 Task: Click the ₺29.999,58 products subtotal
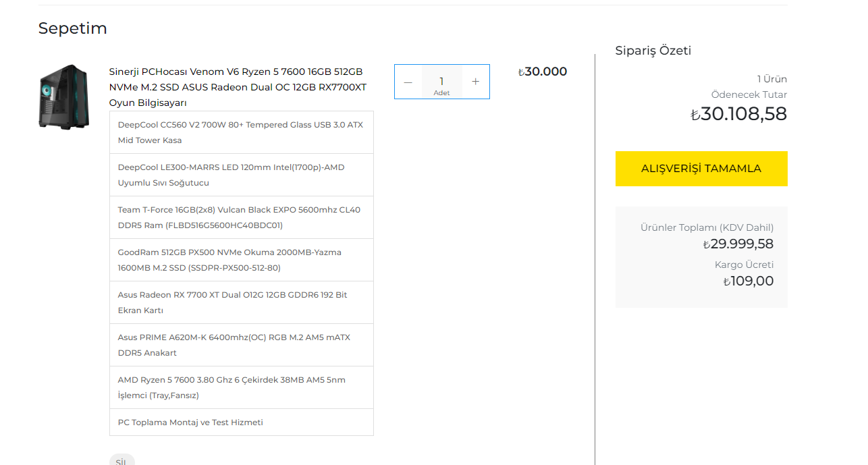(x=738, y=244)
